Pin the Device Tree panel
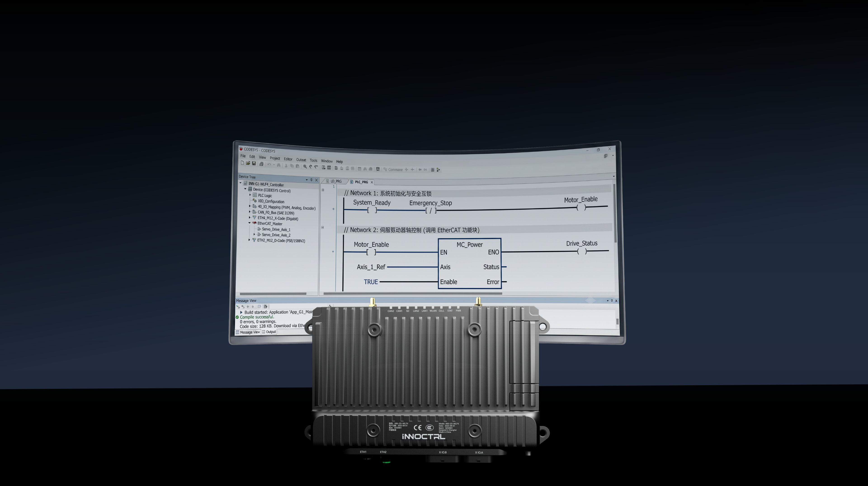The height and width of the screenshot is (486, 868). [311, 180]
